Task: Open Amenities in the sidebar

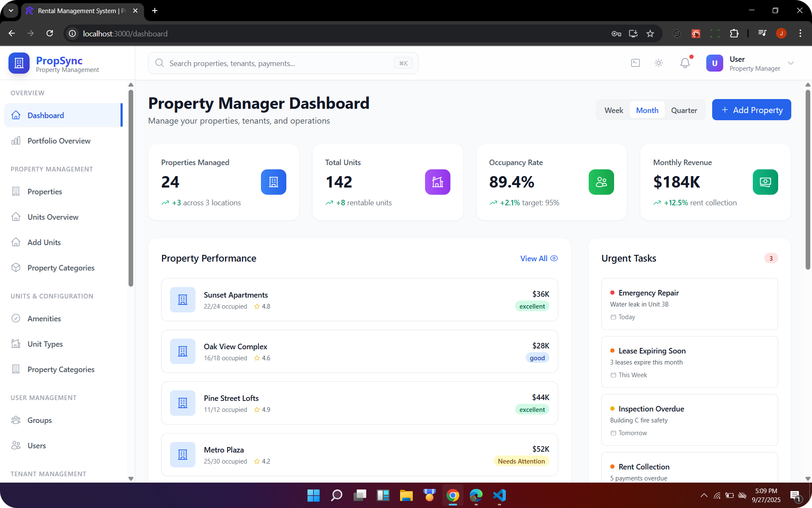Action: tap(63, 318)
